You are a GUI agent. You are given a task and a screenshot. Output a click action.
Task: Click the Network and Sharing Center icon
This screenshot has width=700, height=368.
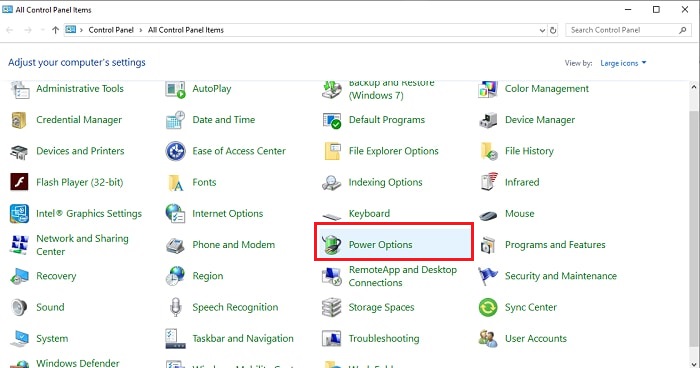click(x=19, y=245)
